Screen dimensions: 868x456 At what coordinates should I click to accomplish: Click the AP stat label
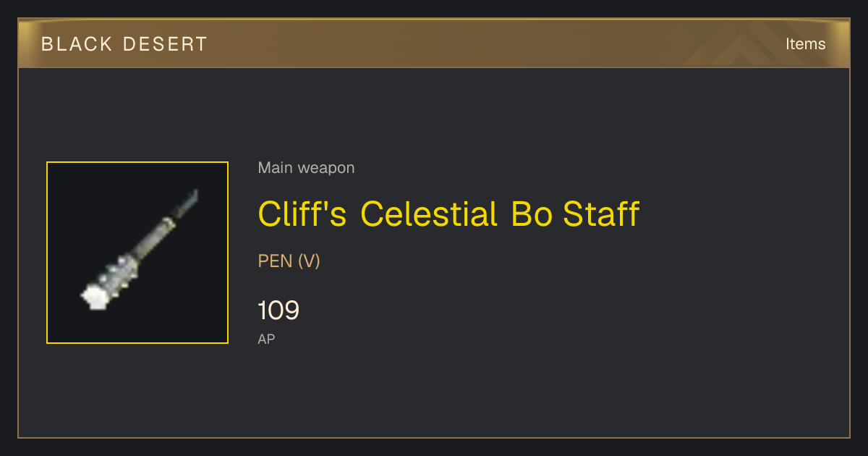click(266, 339)
